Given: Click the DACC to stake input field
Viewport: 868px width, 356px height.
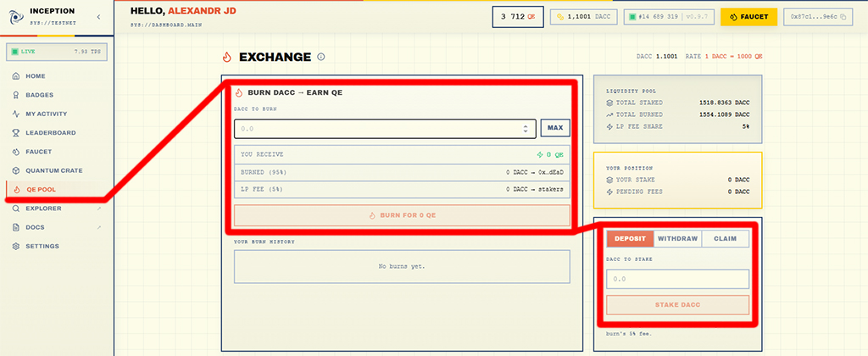Looking at the screenshot, I should [x=677, y=279].
